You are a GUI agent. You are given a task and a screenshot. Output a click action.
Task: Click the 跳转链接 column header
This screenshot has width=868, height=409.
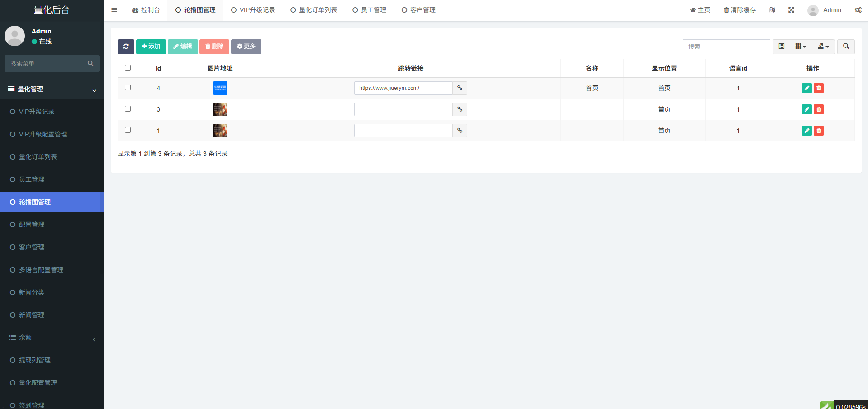[x=411, y=68]
